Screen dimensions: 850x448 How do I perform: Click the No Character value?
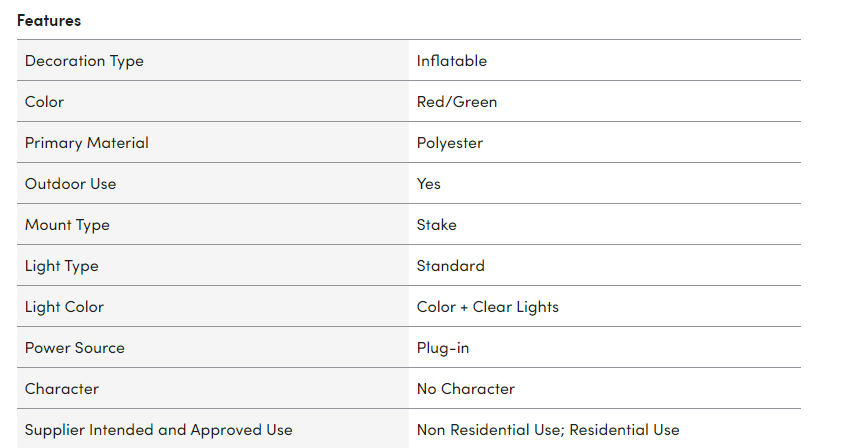click(x=465, y=389)
